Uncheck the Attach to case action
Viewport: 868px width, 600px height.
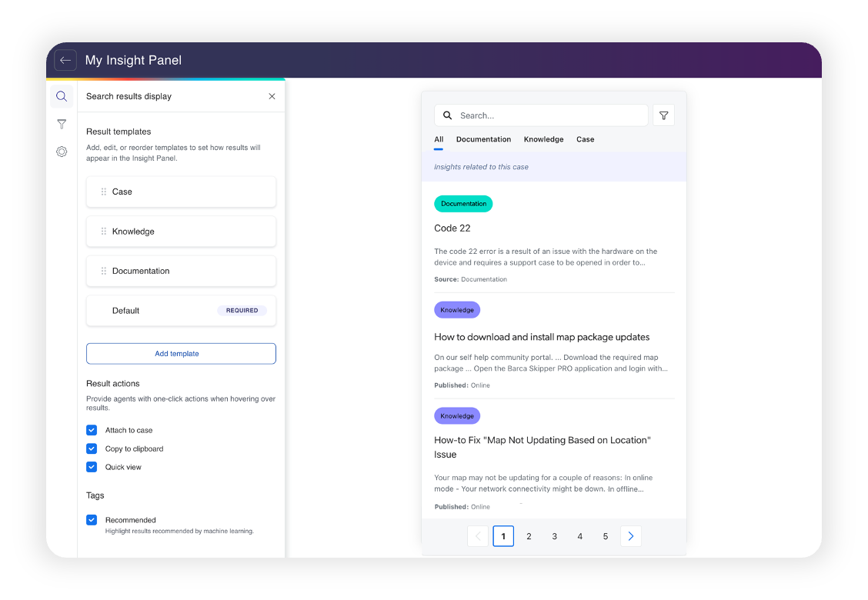(92, 430)
